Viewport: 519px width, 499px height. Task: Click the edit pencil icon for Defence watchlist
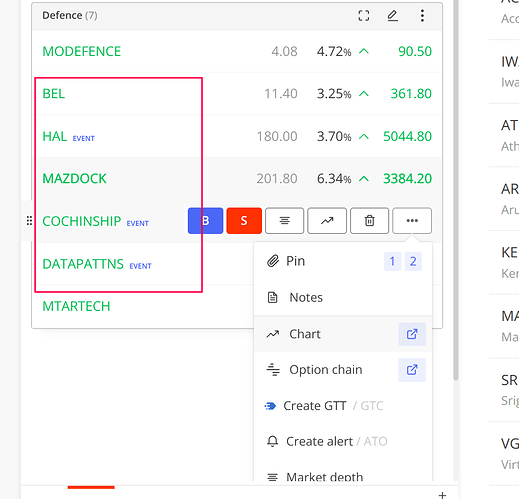(x=393, y=16)
